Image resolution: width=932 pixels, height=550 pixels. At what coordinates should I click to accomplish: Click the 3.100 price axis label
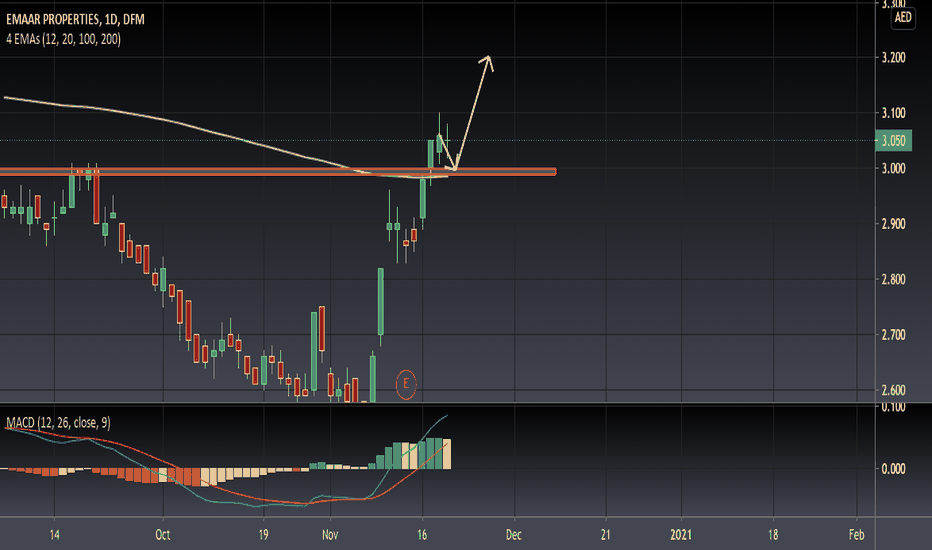(893, 113)
